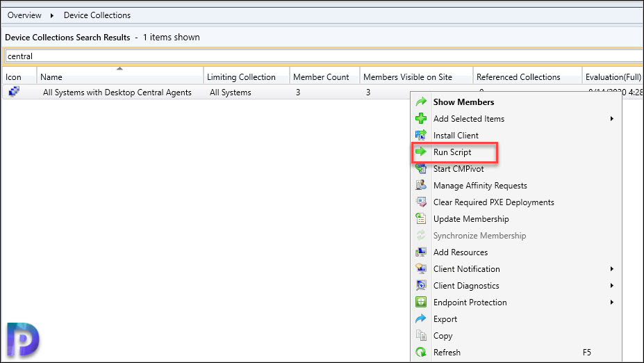Select Clear Required PXE Deployments
Screen dimensions: 644x363
pos(493,202)
